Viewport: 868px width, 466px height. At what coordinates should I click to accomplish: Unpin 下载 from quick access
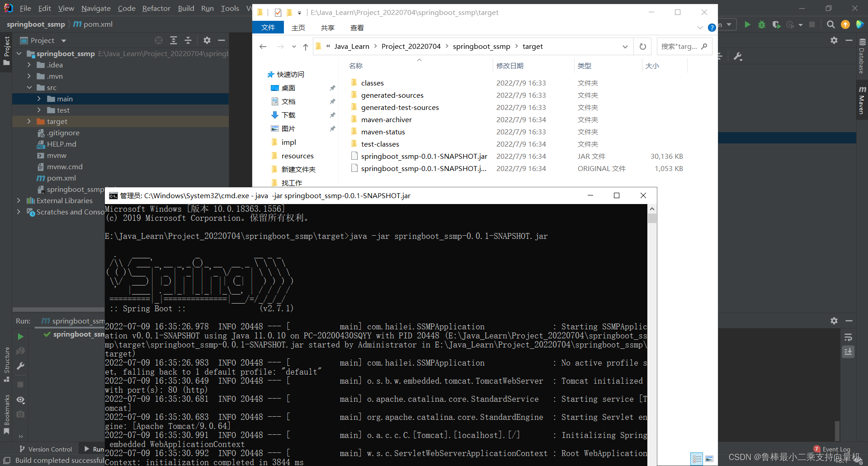pos(332,115)
